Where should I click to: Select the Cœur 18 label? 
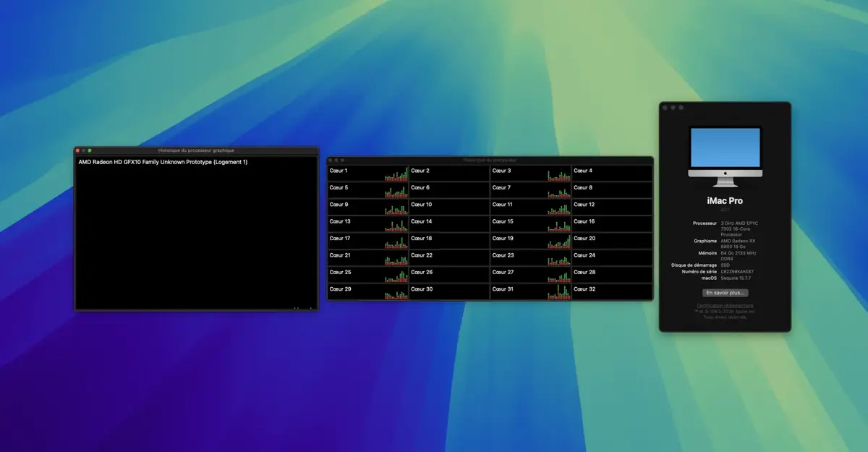[422, 238]
